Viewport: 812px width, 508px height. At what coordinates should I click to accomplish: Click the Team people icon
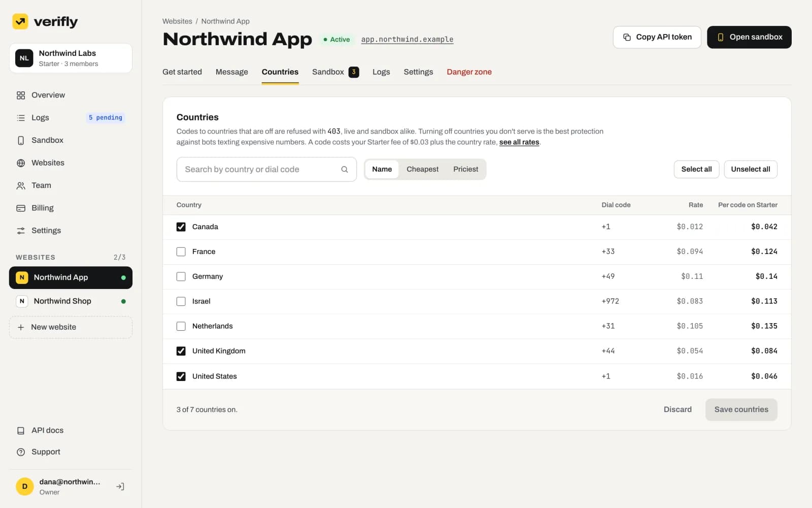21,186
